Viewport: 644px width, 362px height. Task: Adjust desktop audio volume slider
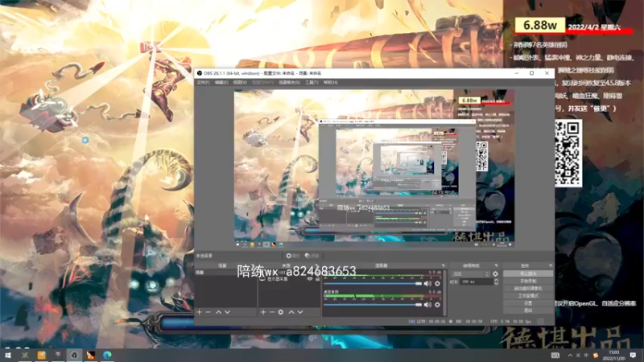(373, 305)
